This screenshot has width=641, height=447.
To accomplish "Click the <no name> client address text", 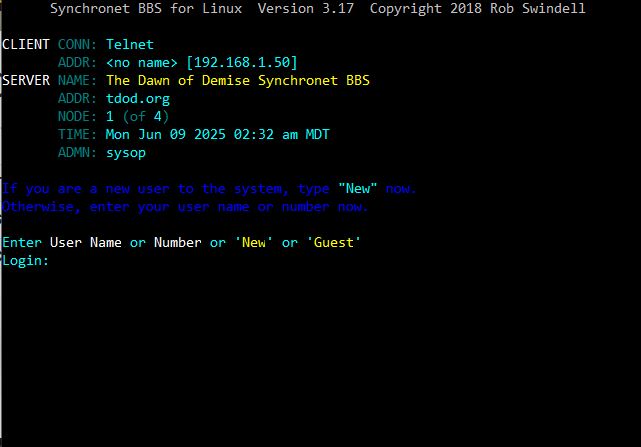I will (142, 63).
